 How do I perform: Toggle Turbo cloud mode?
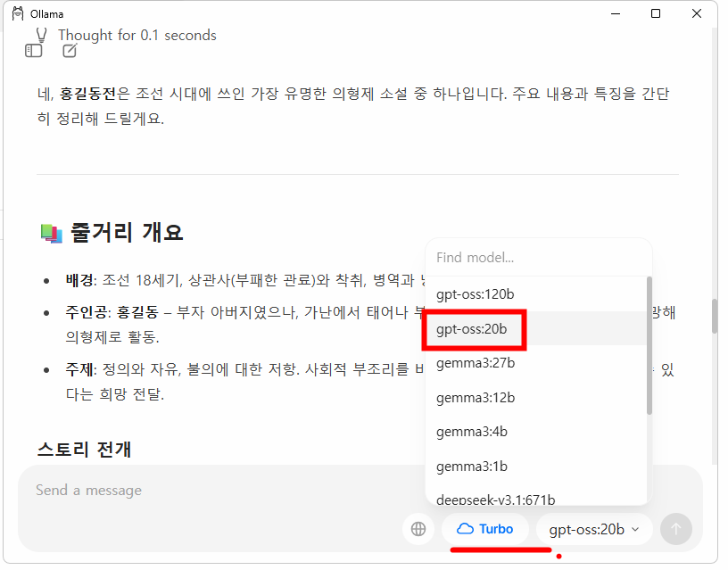point(484,529)
